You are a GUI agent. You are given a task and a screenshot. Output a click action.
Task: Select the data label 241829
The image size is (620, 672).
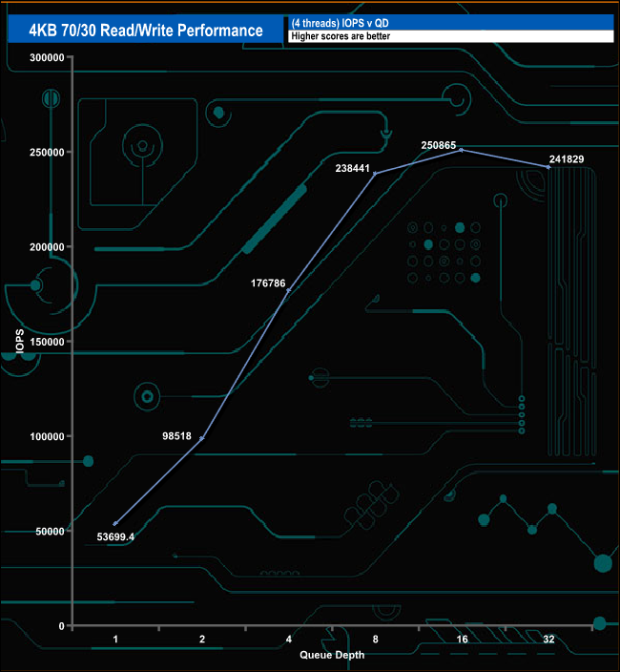pyautogui.click(x=567, y=159)
